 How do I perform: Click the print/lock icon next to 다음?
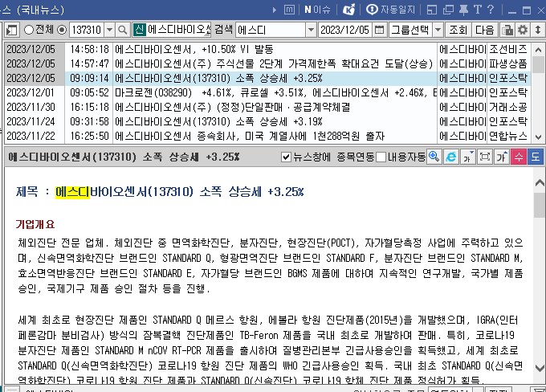(507, 30)
